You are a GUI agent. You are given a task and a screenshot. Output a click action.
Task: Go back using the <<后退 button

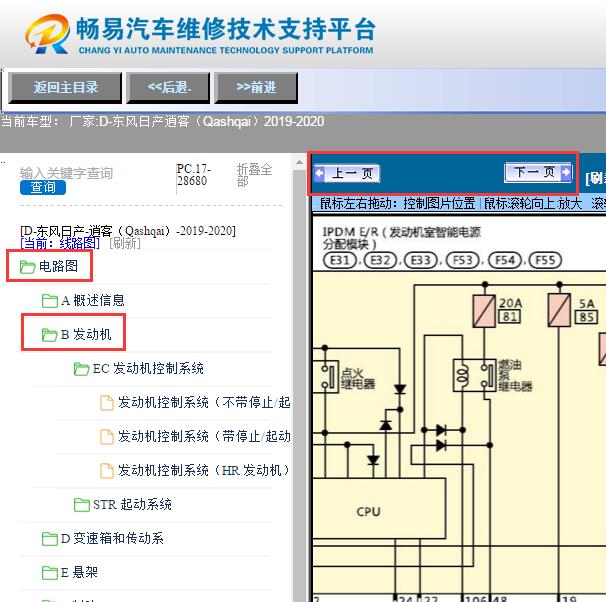pyautogui.click(x=168, y=88)
